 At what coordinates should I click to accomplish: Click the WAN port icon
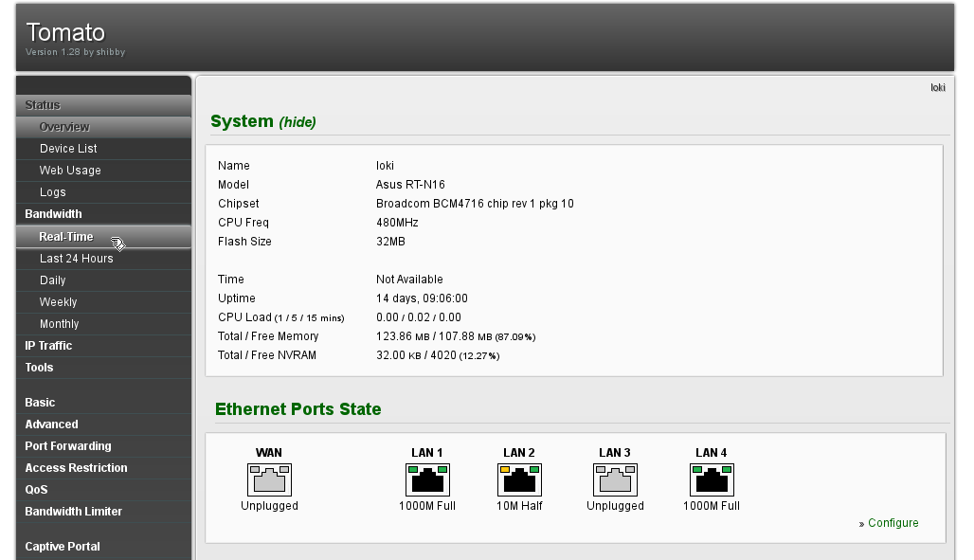pyautogui.click(x=270, y=479)
